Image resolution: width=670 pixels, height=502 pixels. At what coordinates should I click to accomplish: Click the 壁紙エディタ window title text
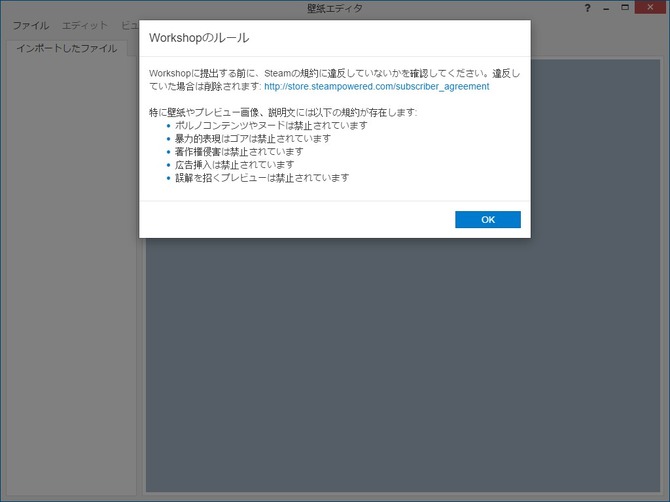click(335, 8)
